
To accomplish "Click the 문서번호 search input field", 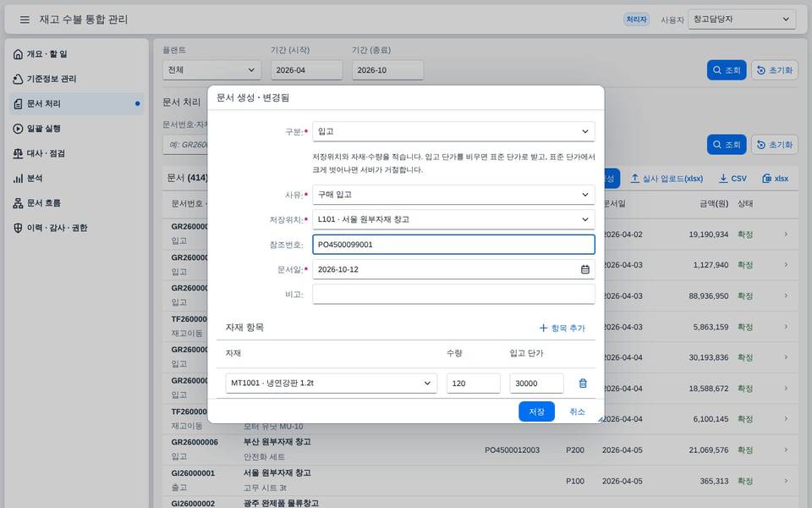I will 185,145.
